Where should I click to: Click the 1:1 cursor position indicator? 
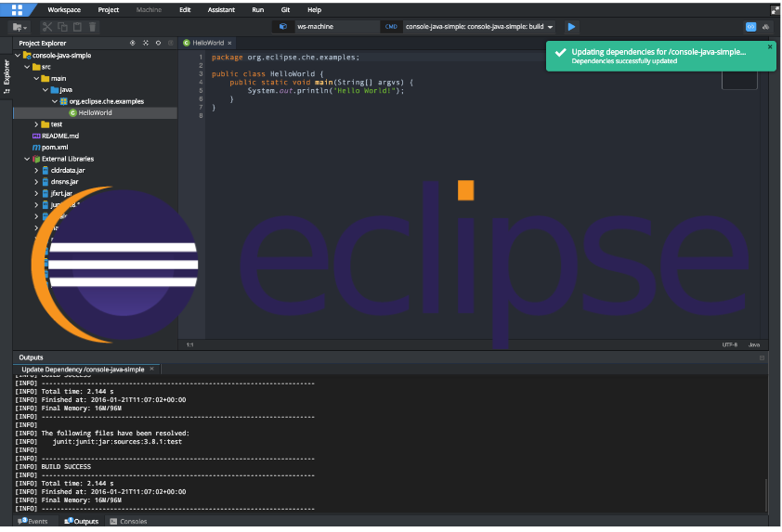pos(190,344)
